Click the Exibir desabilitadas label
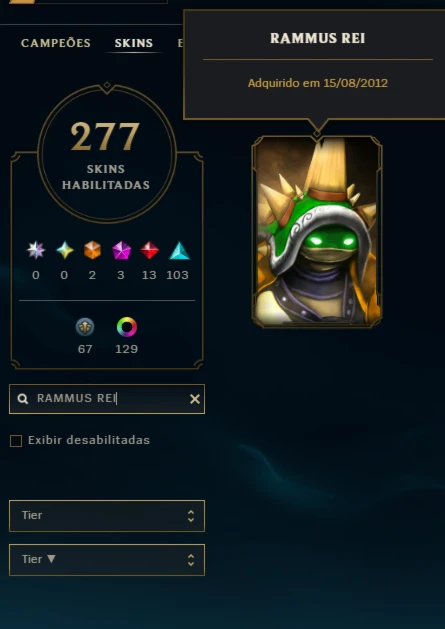 (x=89, y=440)
